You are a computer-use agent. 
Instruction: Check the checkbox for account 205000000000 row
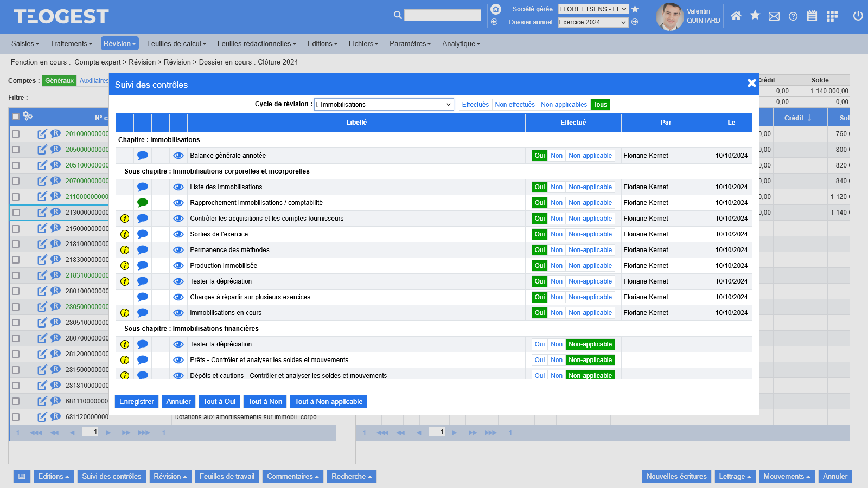click(x=16, y=150)
